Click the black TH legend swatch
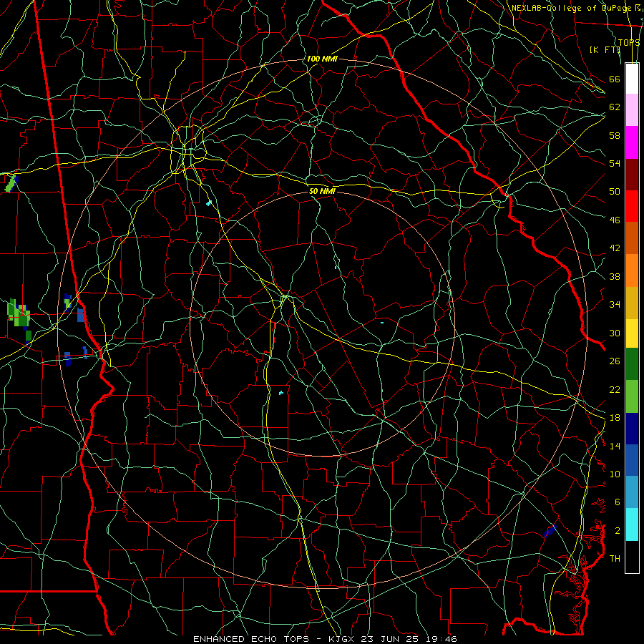The image size is (644, 644). pyautogui.click(x=632, y=557)
